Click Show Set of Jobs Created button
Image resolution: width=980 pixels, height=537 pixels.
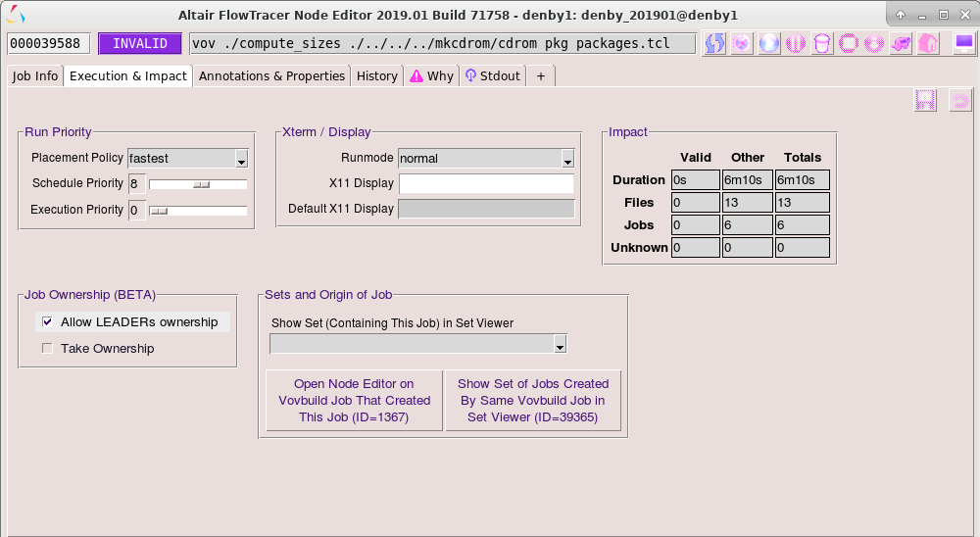click(533, 401)
